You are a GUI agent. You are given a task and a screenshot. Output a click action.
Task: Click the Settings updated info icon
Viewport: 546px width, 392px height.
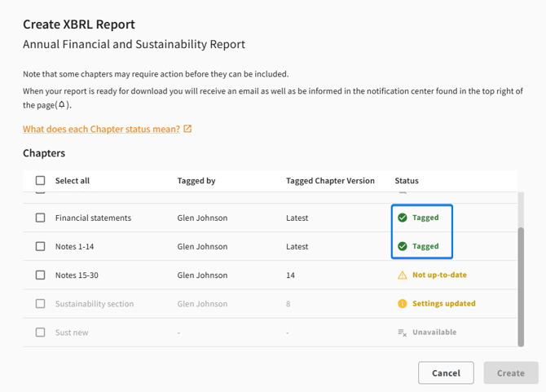pyautogui.click(x=402, y=304)
